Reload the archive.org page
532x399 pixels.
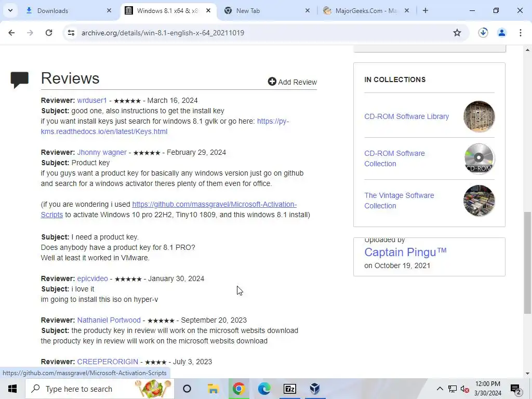point(49,33)
